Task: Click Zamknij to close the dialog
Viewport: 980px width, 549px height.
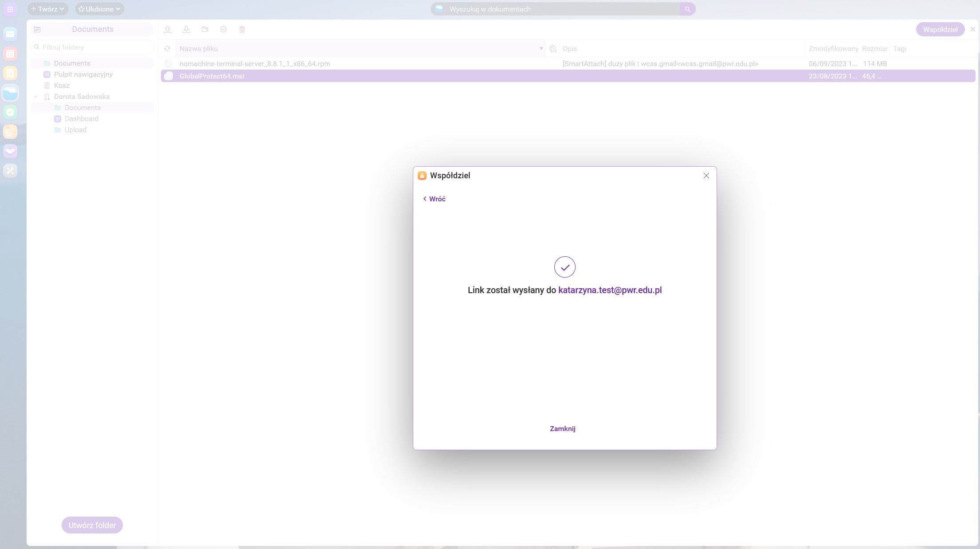Action: pyautogui.click(x=562, y=428)
